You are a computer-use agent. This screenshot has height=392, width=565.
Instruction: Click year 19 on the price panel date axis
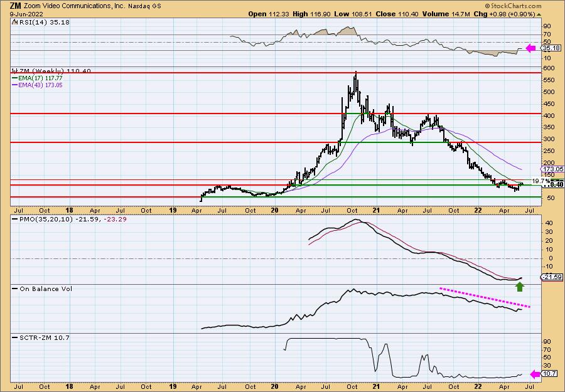[x=173, y=210]
